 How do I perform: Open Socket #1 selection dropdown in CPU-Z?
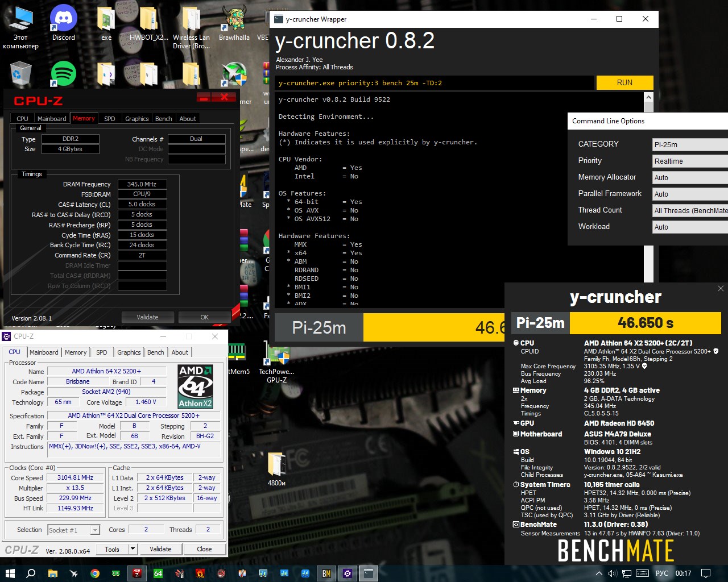click(x=74, y=530)
